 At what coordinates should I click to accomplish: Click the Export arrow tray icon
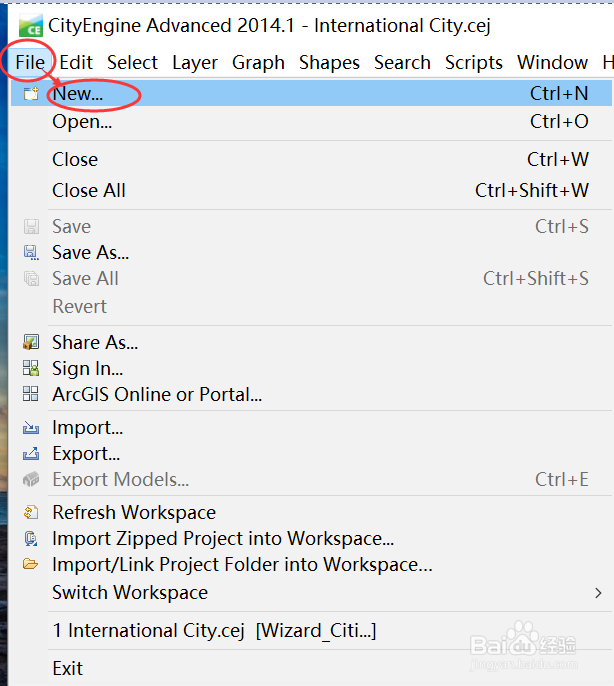tap(31, 453)
